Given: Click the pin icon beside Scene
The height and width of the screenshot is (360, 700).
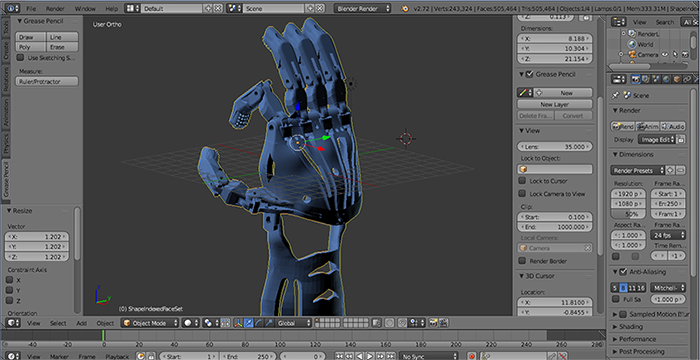Looking at the screenshot, I should coord(616,95).
